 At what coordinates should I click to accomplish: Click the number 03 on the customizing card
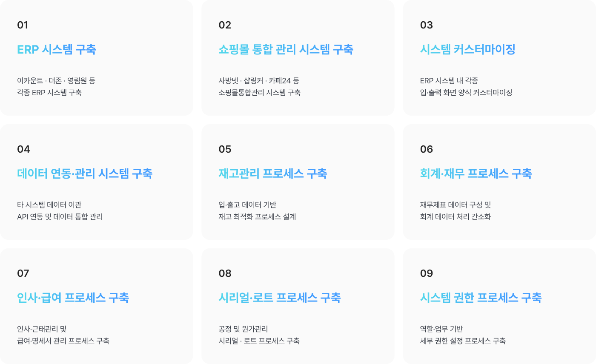pyautogui.click(x=426, y=25)
